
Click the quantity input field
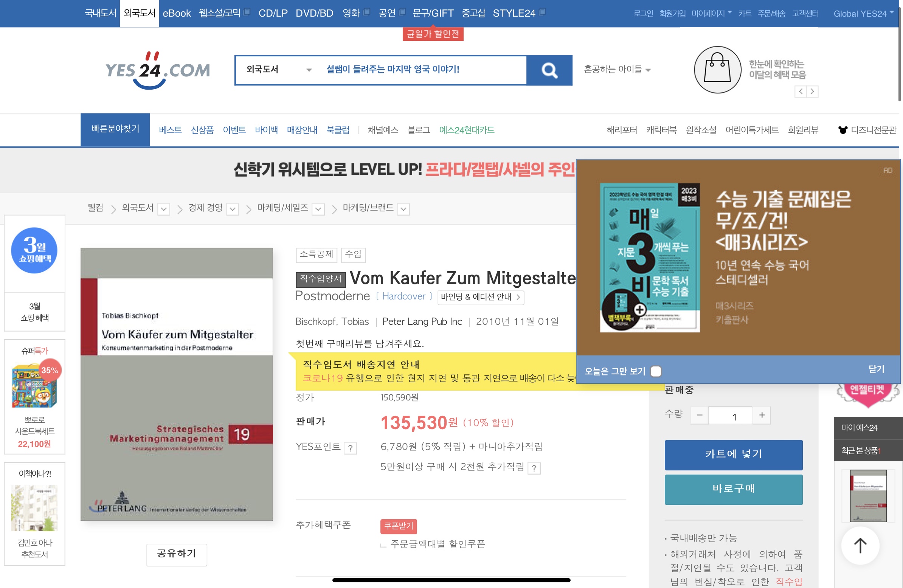[x=730, y=416]
